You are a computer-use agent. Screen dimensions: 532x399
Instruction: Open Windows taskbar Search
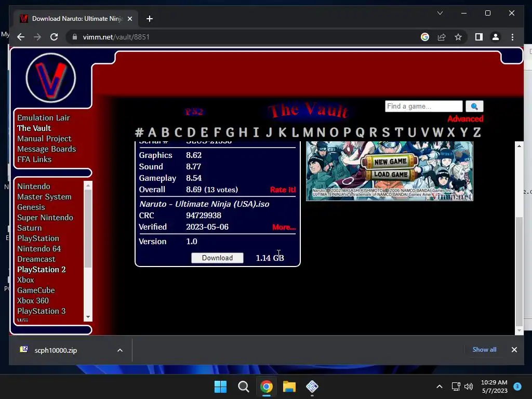(243, 387)
